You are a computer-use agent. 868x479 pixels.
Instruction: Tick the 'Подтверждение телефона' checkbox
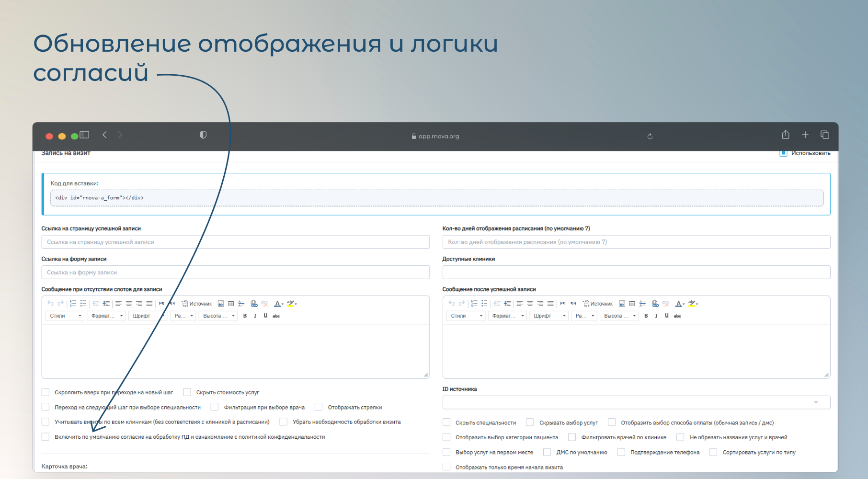click(621, 452)
